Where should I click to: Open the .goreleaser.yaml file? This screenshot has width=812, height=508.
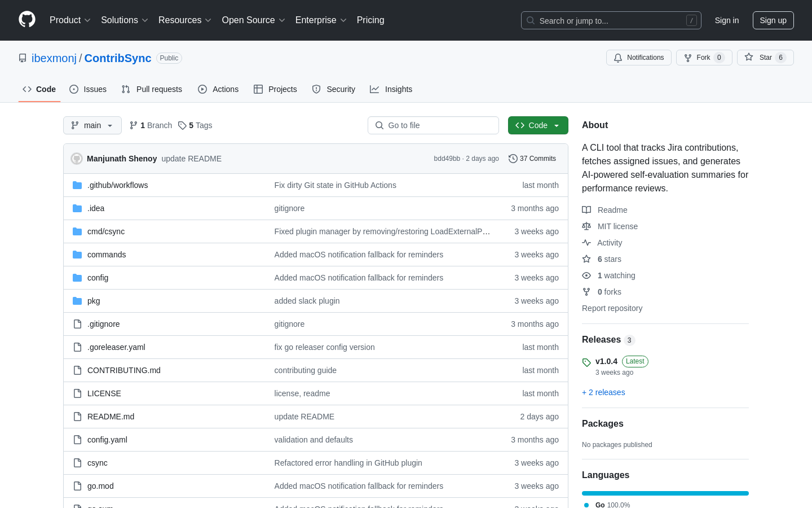tap(116, 347)
